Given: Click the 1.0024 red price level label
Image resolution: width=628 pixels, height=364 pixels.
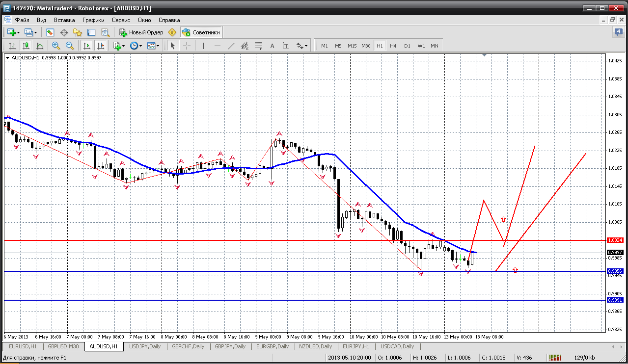Looking at the screenshot, I should tap(615, 240).
